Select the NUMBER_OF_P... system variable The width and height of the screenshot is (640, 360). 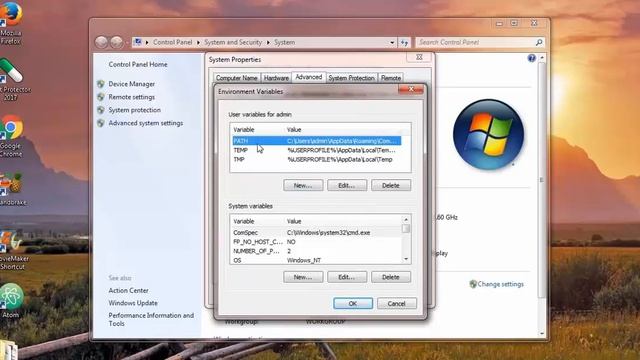click(317, 251)
